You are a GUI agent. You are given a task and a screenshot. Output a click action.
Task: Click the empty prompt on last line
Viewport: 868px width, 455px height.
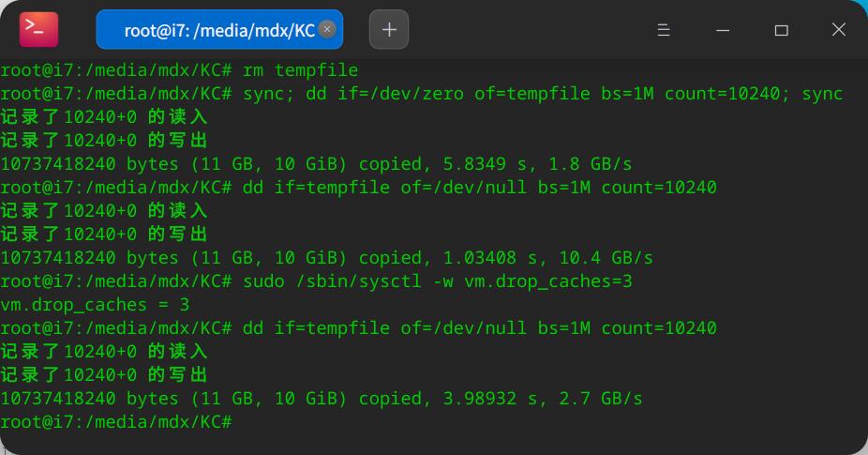116,422
